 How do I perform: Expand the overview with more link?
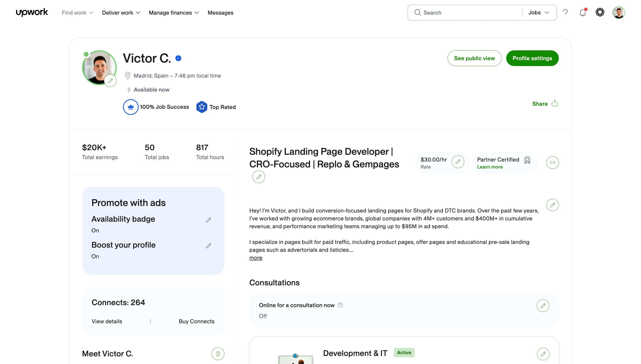[x=256, y=258]
